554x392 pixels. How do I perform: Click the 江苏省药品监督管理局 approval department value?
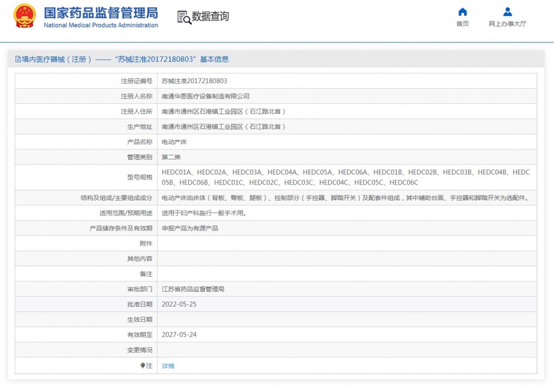pyautogui.click(x=193, y=289)
